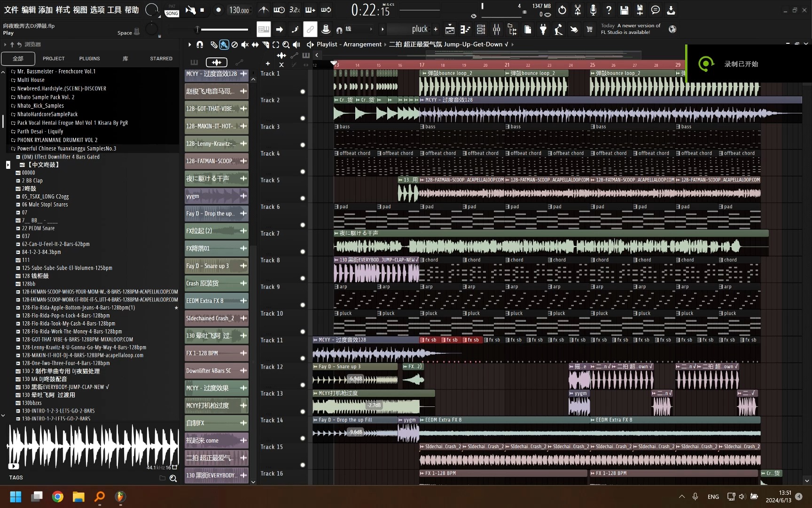The width and height of the screenshot is (812, 508).
Task: Expand the Mr. Bassmeister Frenchcore folder
Action: [56, 71]
